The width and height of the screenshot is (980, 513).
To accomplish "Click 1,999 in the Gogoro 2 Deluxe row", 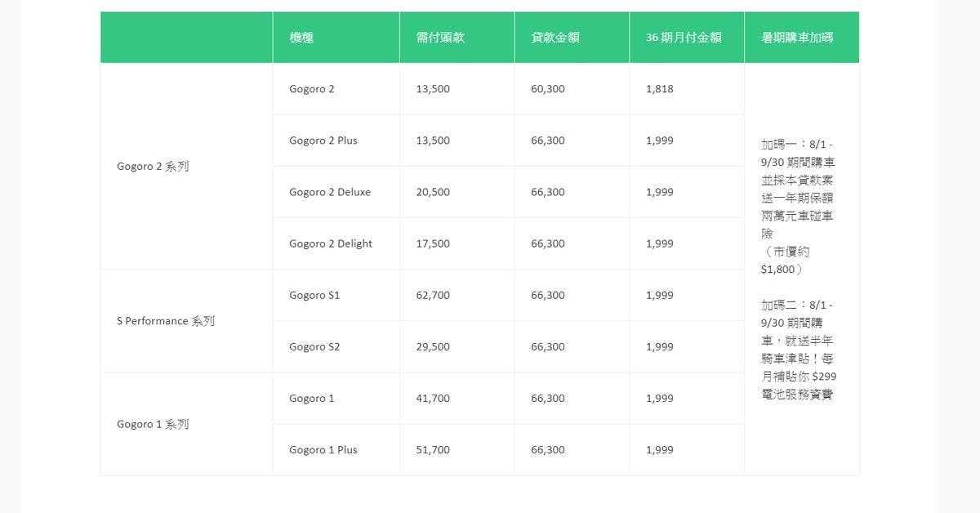I will tap(660, 192).
